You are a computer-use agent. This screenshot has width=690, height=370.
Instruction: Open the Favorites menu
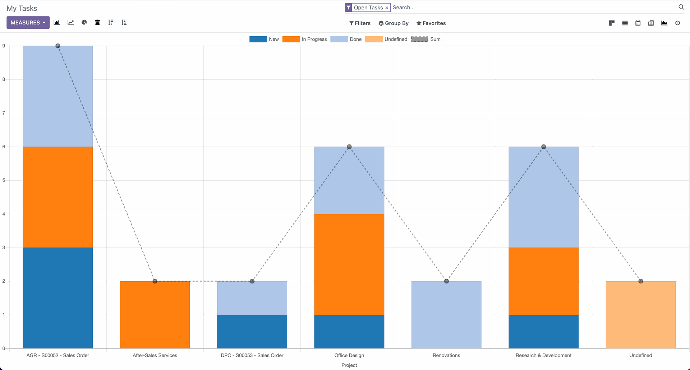click(431, 23)
